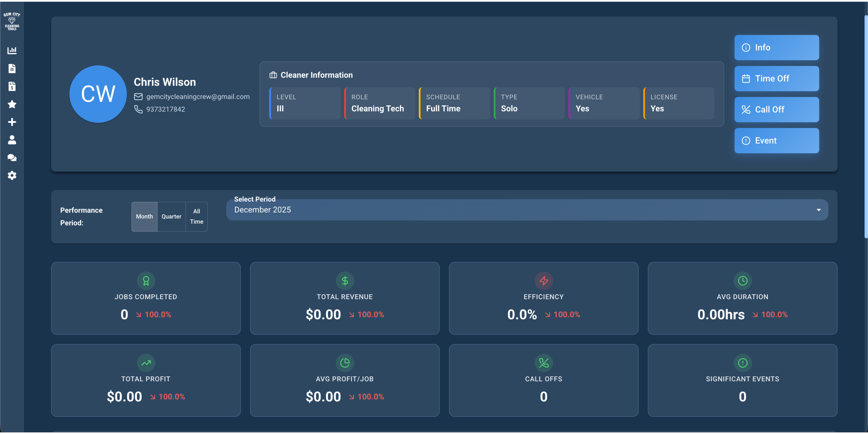Record a Call Off for this cleaner
Viewport: 868px width, 434px height.
[x=776, y=109]
